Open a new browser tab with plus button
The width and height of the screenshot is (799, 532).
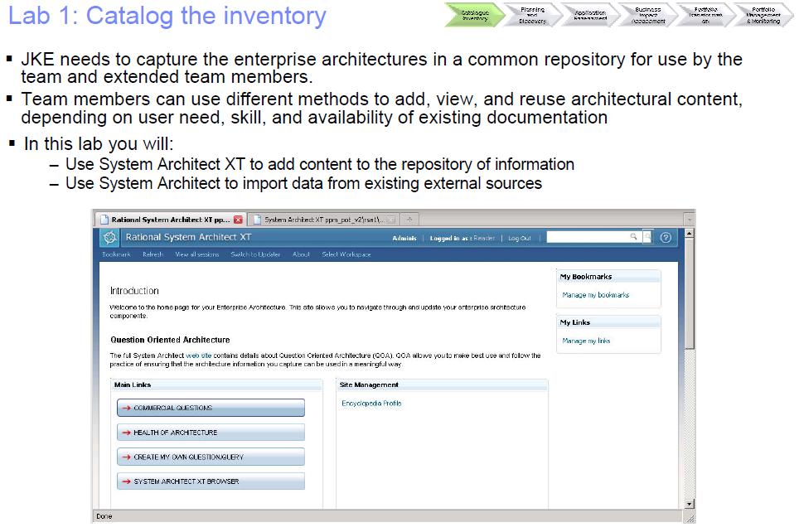[409, 219]
